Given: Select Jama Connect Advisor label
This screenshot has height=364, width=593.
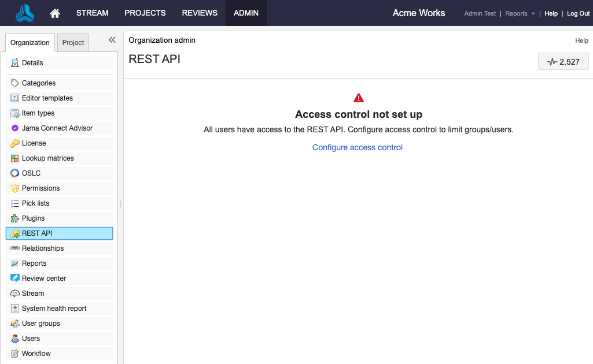Looking at the screenshot, I should pyautogui.click(x=57, y=128).
